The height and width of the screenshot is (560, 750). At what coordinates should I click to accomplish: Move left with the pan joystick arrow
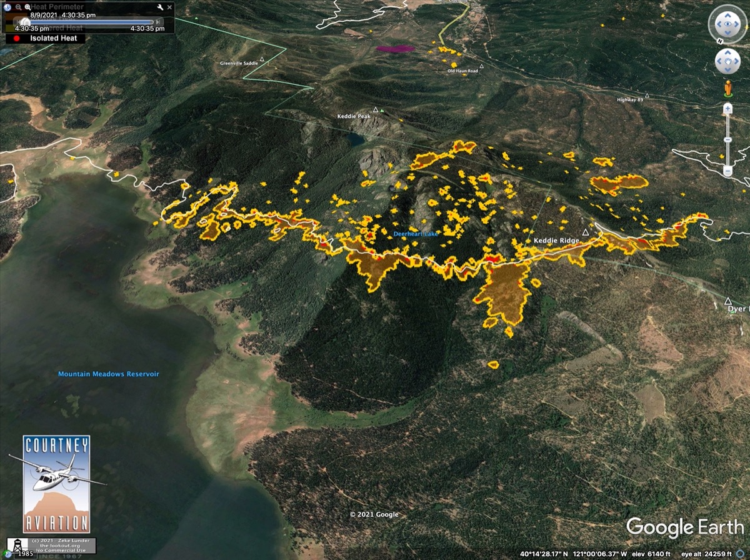720,61
